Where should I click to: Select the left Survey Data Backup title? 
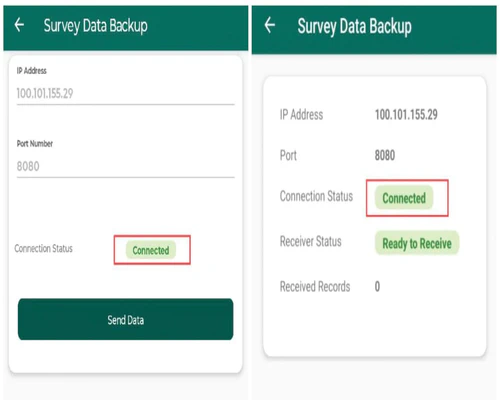(96, 26)
